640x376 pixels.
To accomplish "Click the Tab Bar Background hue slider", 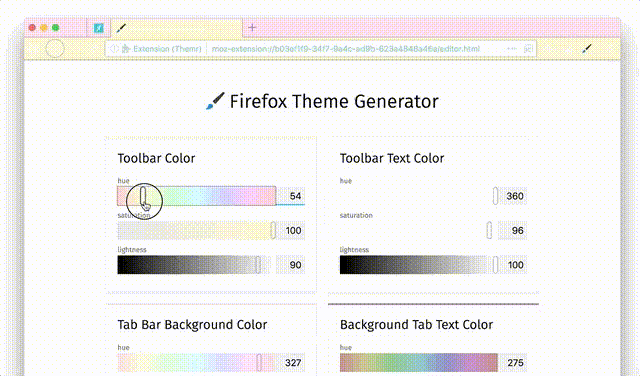I will click(197, 363).
